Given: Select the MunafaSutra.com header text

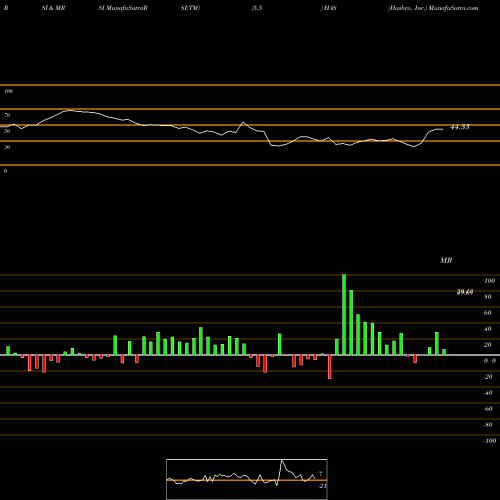Looking at the screenshot, I should pos(453,8).
